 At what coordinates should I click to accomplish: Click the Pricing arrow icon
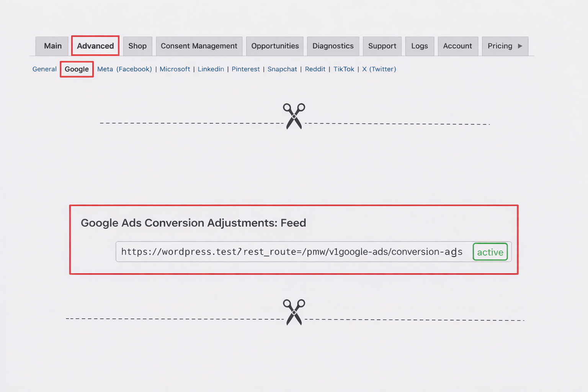coord(520,46)
